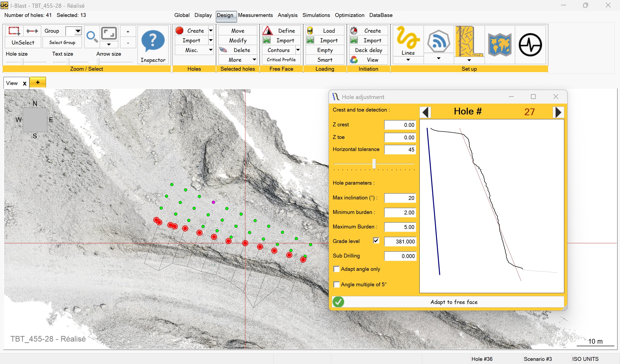Screen dimensions: 620x364
Task: Click the rectangle selection tool icon
Action: point(14,31)
